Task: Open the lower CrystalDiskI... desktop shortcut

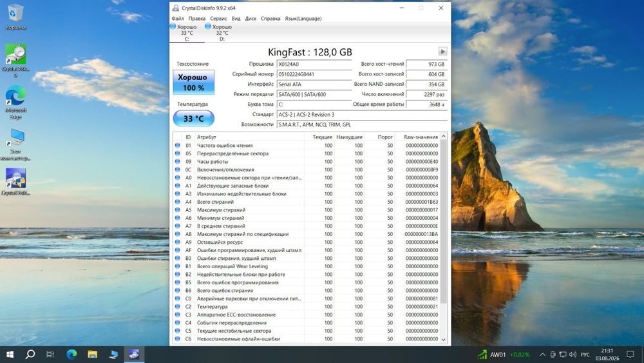Action: click(15, 181)
